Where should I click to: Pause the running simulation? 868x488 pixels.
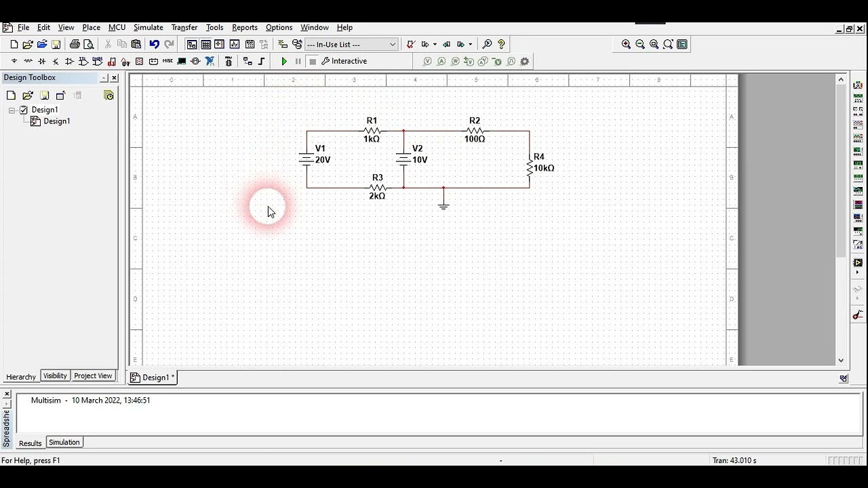pyautogui.click(x=298, y=61)
